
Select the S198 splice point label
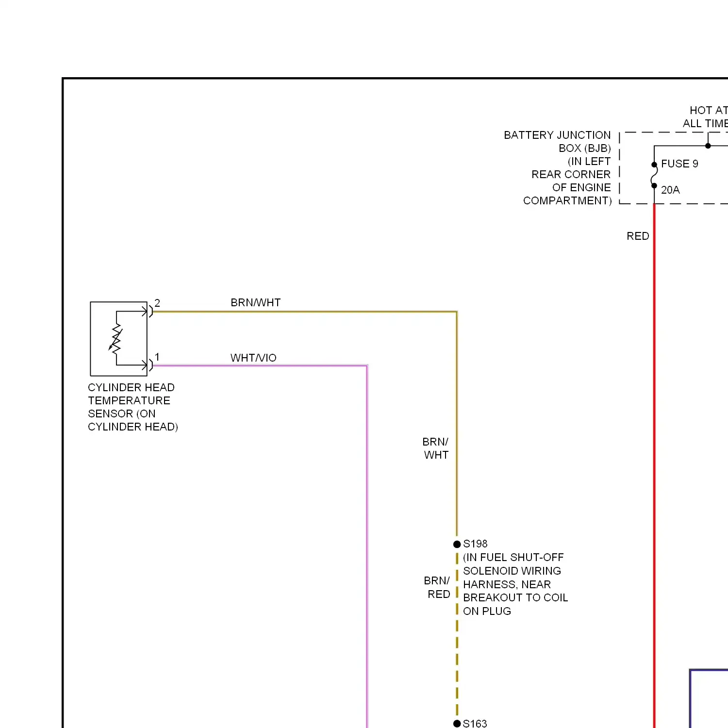(x=475, y=544)
